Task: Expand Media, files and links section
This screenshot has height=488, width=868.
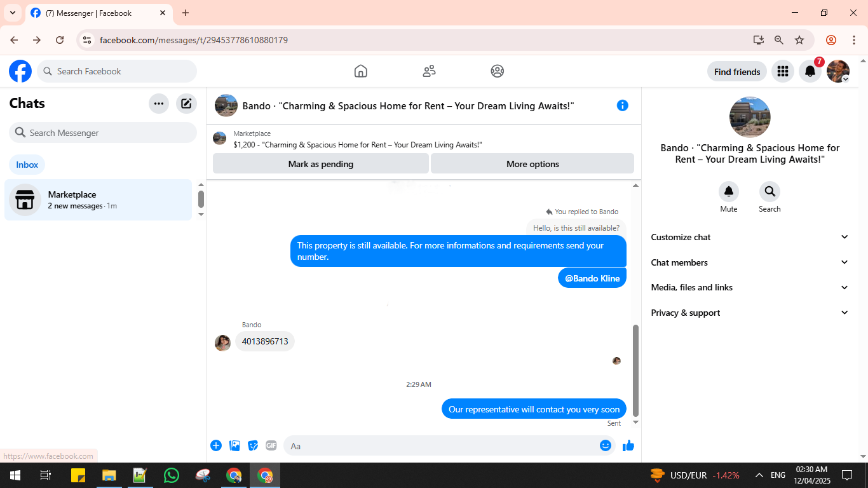Action: tap(750, 287)
